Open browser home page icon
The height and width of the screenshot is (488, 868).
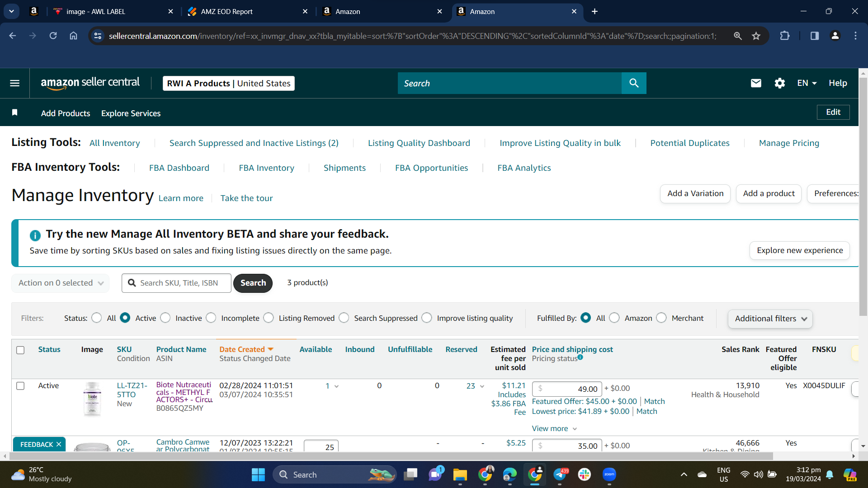click(x=73, y=36)
